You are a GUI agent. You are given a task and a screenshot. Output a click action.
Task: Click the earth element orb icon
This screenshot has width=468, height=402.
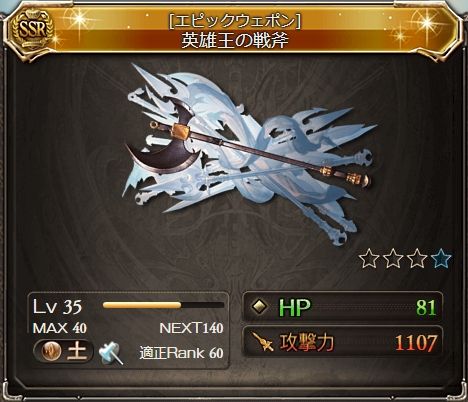pos(53,351)
